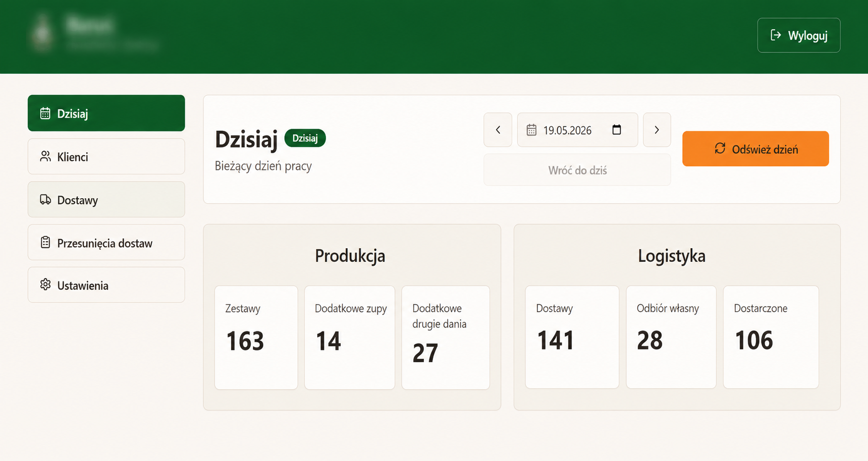The image size is (868, 461).
Task: Click the people icon beside Klienci
Action: (45, 156)
